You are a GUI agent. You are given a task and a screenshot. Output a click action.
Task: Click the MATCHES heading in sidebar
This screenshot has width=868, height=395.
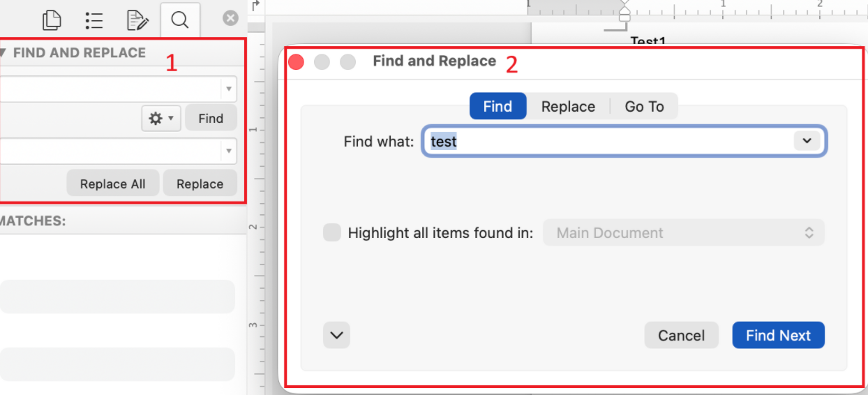point(33,221)
